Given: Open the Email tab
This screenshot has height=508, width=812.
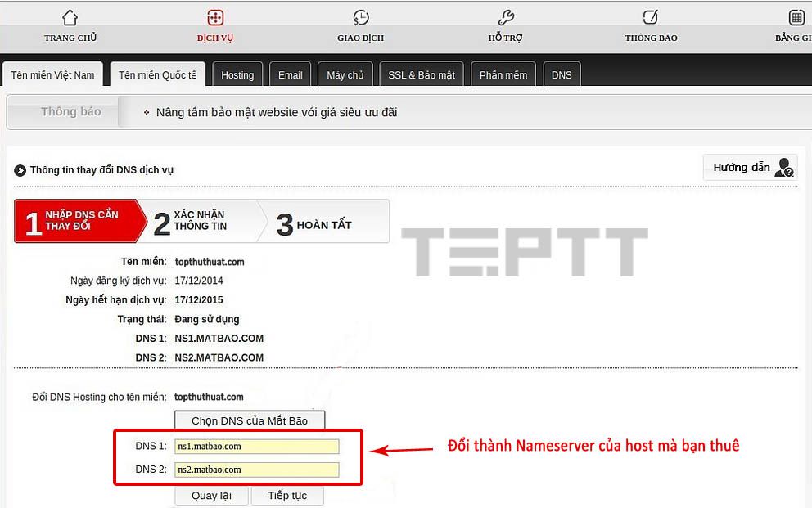Looking at the screenshot, I should [290, 75].
